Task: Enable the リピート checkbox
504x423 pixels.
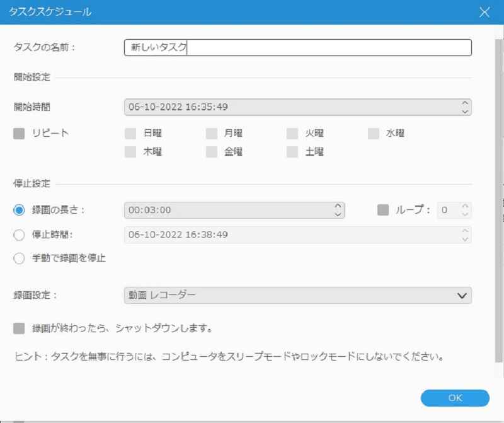Action: pos(19,133)
